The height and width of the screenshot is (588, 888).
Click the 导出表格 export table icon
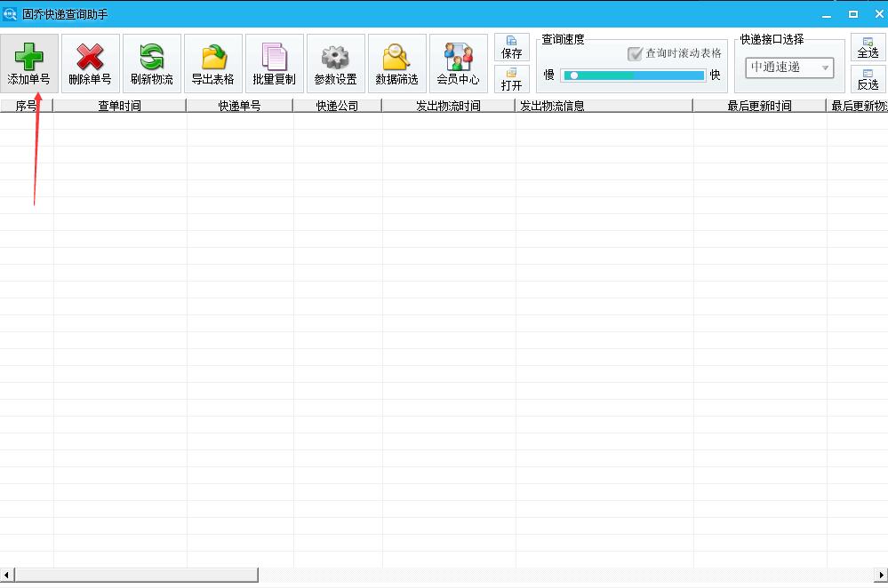(x=212, y=62)
